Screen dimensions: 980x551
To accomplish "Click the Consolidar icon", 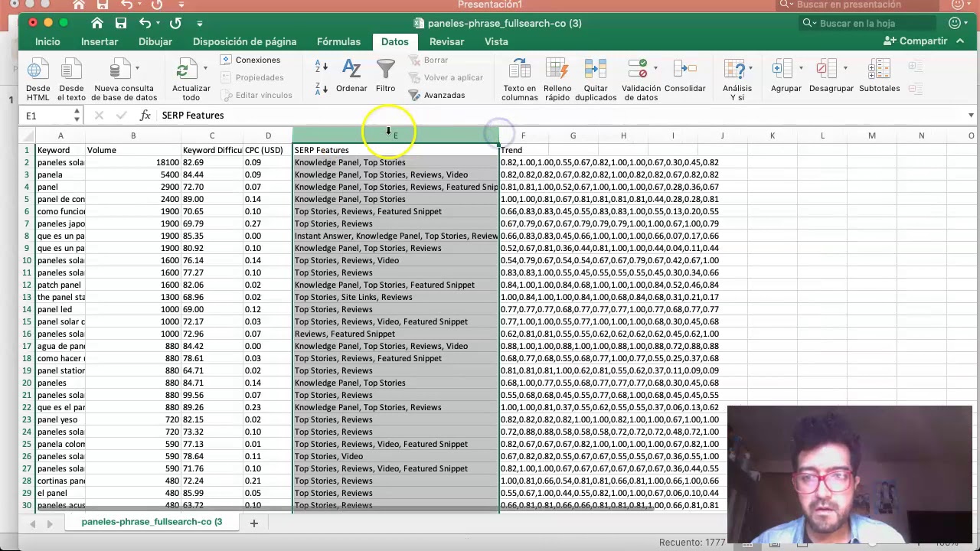I will 684,70.
